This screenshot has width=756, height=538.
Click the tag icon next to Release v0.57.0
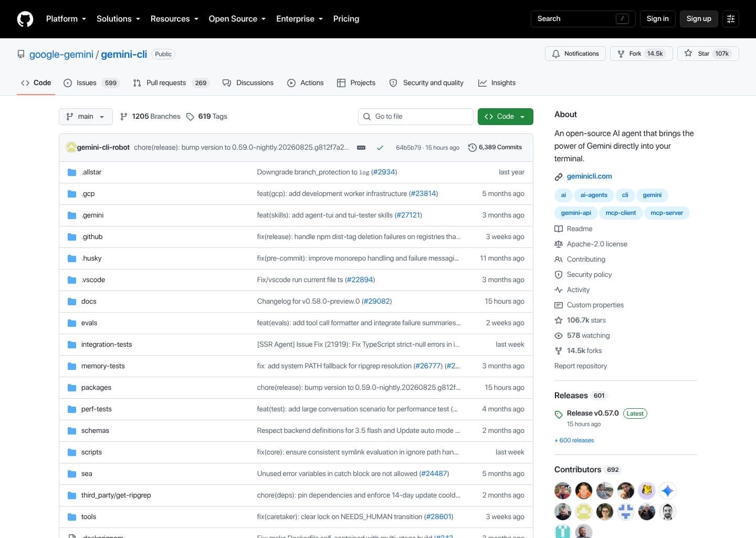coord(559,415)
